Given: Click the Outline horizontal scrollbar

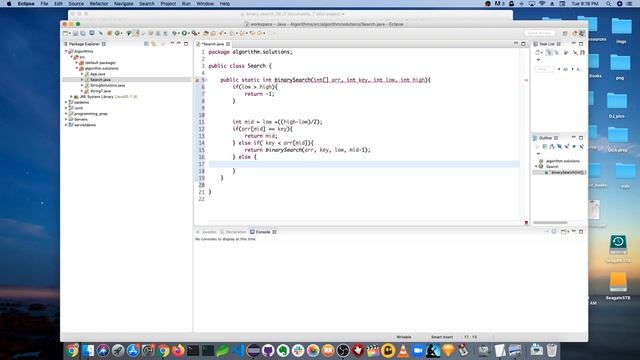Looking at the screenshot, I should coord(550,222).
